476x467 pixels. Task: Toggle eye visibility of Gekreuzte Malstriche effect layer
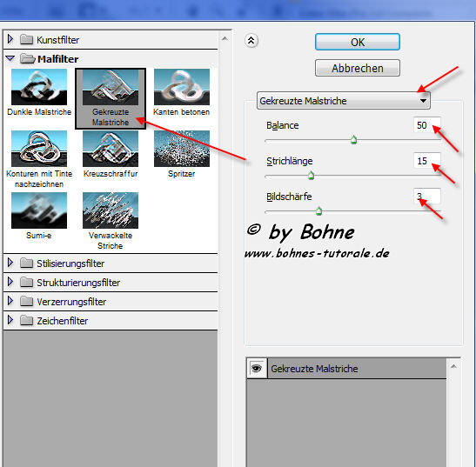pos(257,369)
